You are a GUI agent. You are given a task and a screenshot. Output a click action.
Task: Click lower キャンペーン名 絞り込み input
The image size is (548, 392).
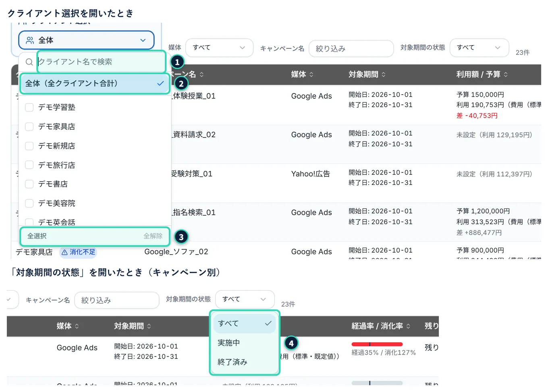point(117,301)
